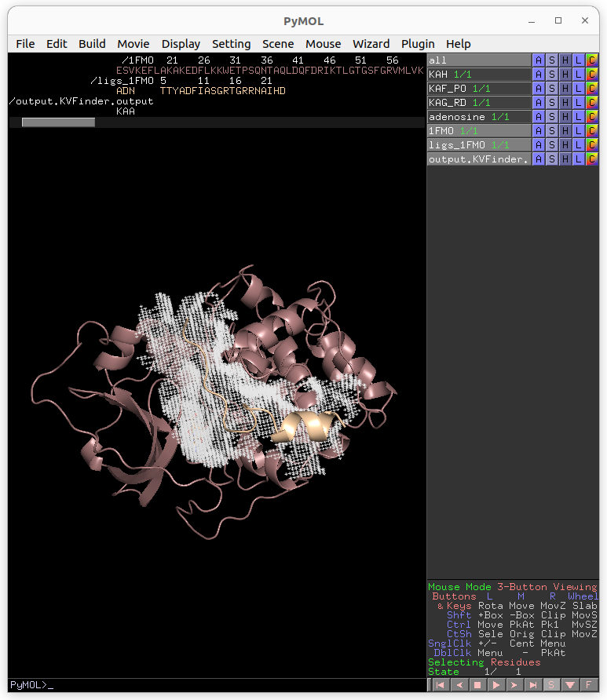Open the Label (L) menu for all
The width and height of the screenshot is (607, 700).
579,60
